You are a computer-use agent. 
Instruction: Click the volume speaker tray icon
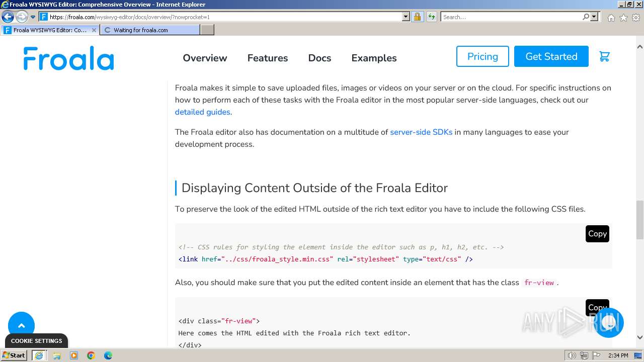tap(572, 355)
